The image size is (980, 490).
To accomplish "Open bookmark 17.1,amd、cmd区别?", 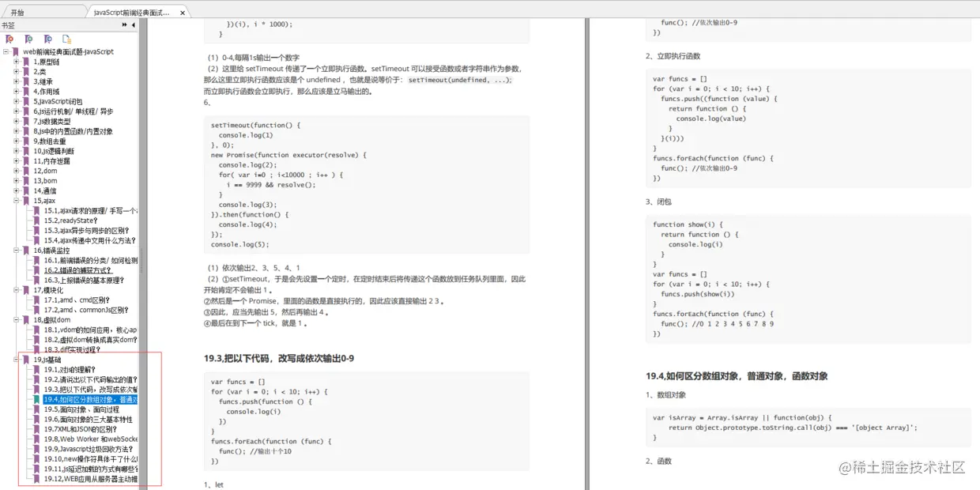I will click(77, 300).
